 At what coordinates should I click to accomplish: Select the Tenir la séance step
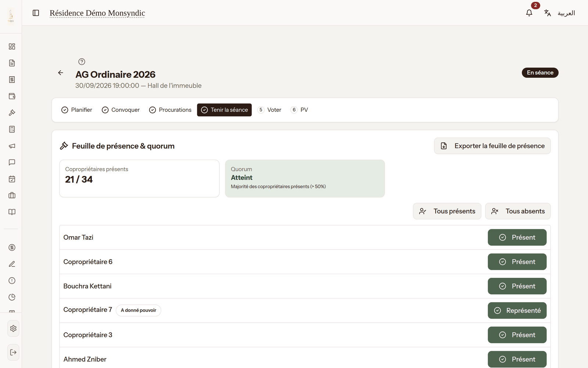pos(224,110)
